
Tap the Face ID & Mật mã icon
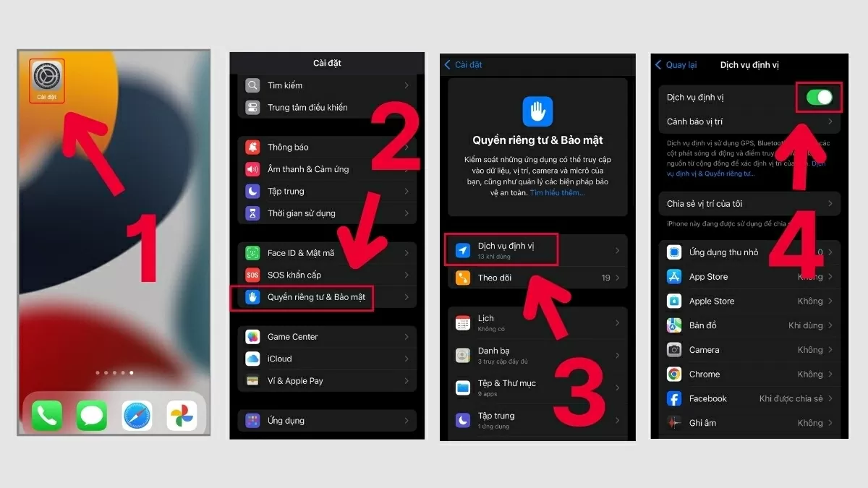(252, 252)
